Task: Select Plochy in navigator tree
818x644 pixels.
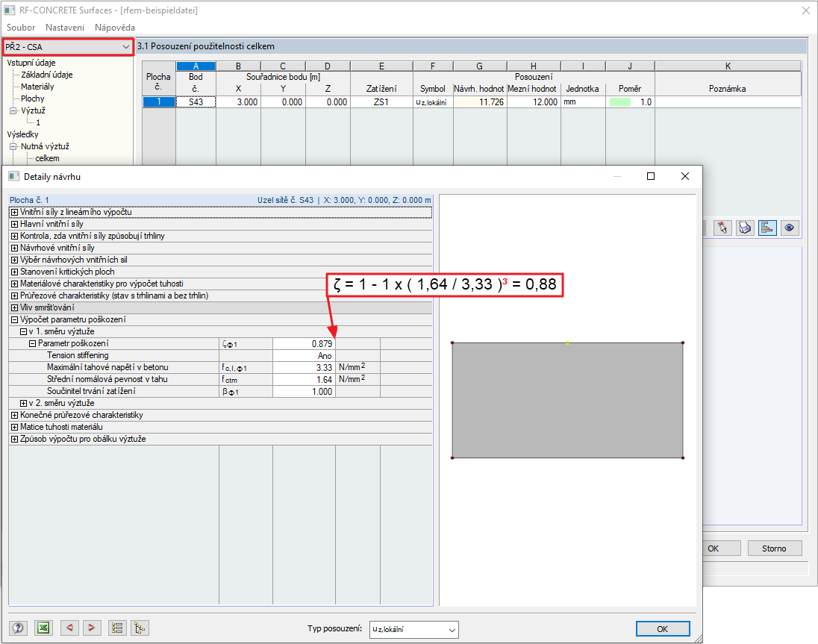Action: coord(32,99)
